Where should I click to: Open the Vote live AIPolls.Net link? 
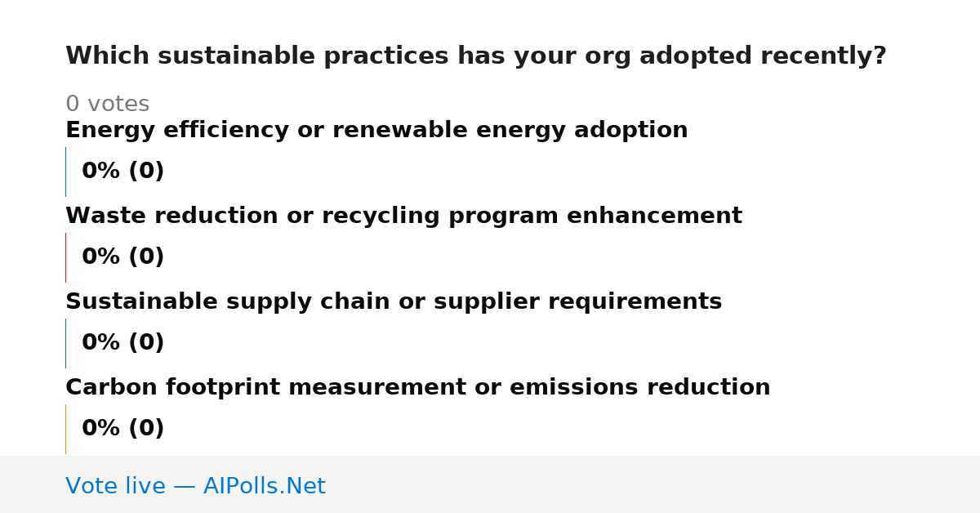(x=195, y=486)
